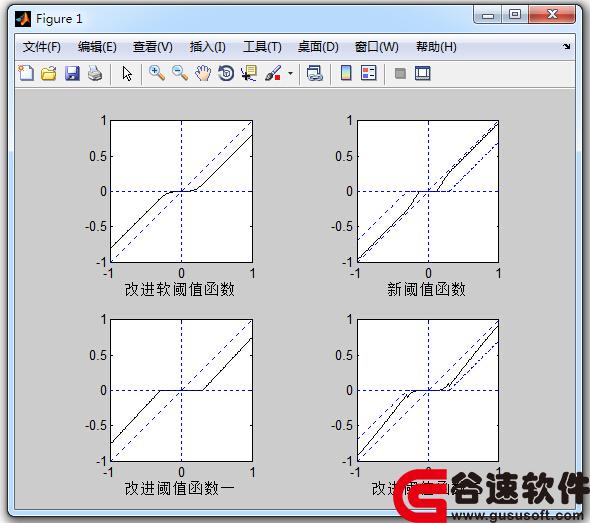The height and width of the screenshot is (523, 590).
Task: Open the 文件(F) menu
Action: pos(41,47)
